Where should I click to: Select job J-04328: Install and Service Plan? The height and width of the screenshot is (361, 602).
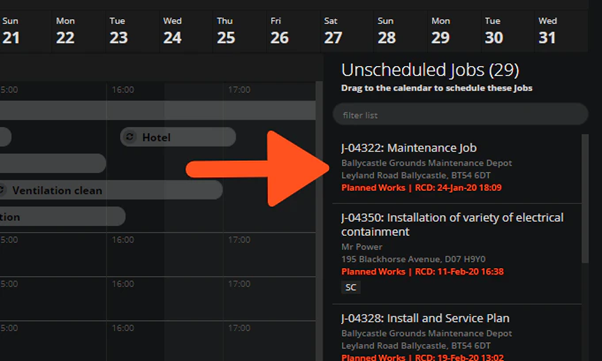pyautogui.click(x=457, y=333)
